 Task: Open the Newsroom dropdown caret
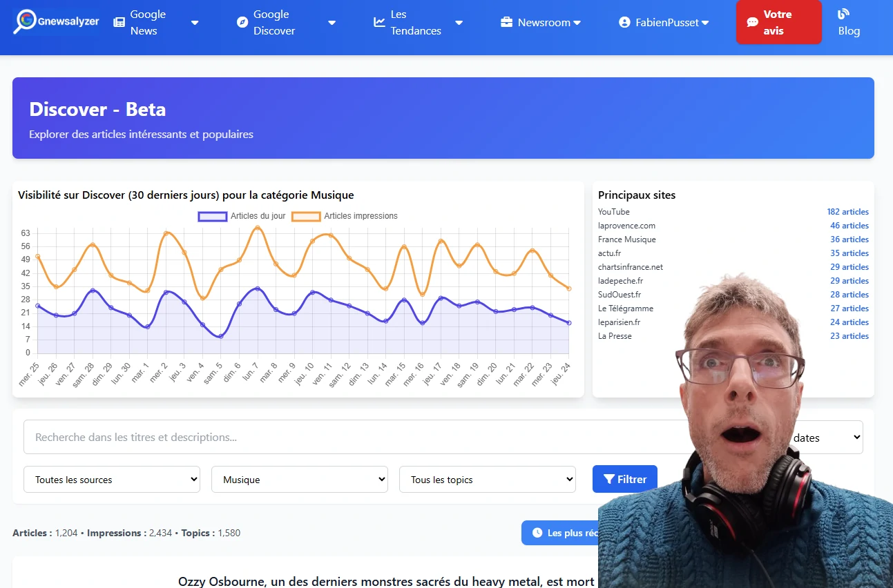tap(577, 23)
